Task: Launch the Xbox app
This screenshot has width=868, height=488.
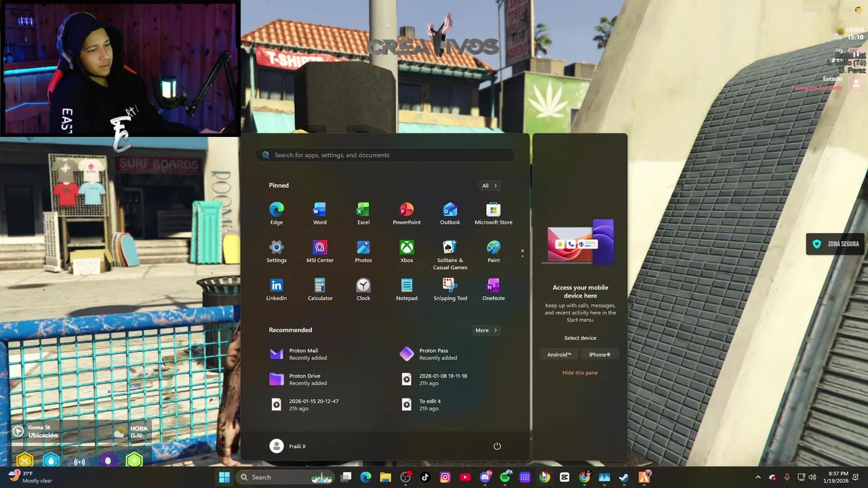Action: [x=406, y=251]
